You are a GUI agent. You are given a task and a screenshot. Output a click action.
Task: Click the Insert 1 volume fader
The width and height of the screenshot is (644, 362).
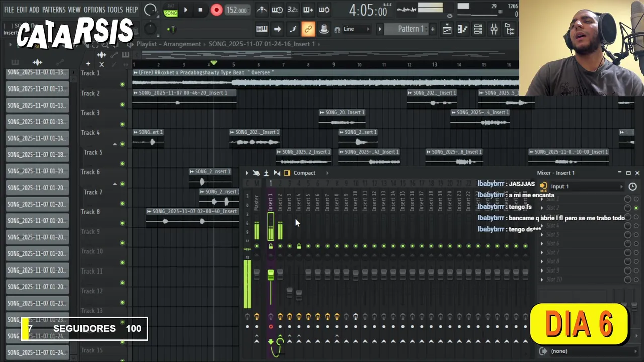pos(271,275)
